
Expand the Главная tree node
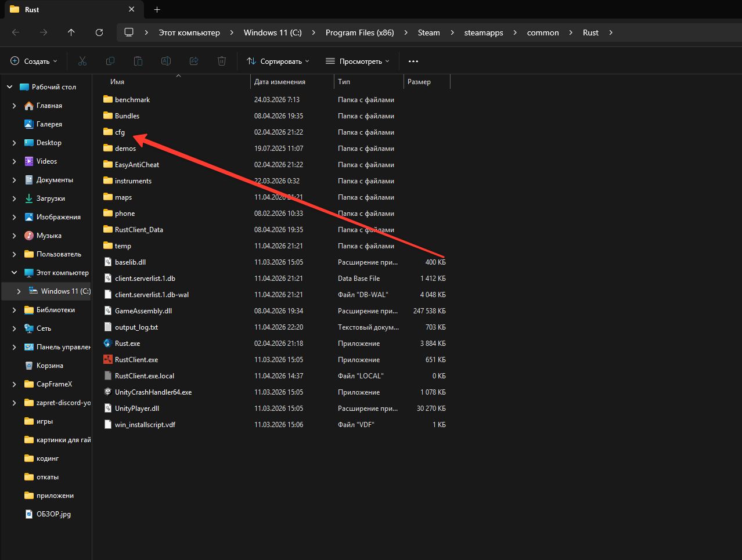[x=15, y=106]
